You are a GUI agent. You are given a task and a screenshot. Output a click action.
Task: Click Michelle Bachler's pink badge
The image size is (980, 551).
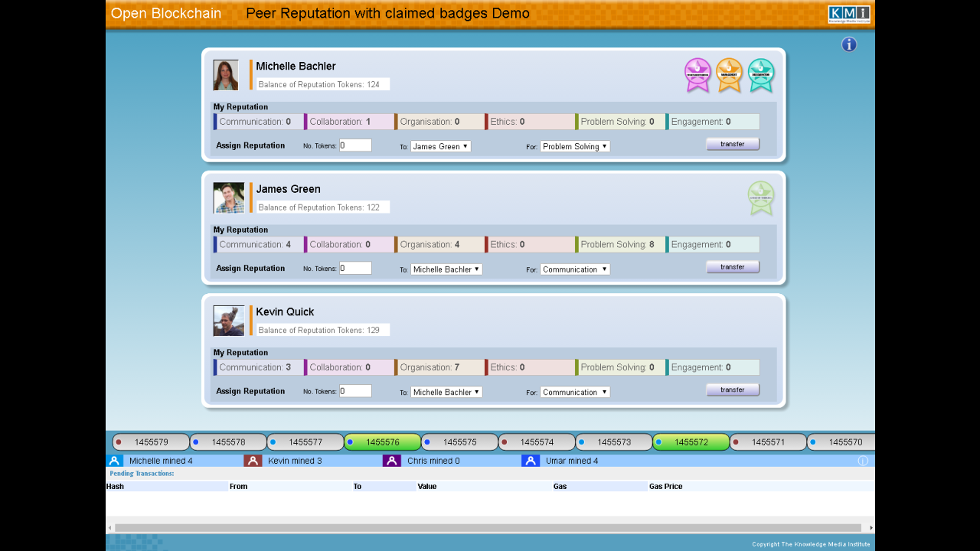point(697,74)
